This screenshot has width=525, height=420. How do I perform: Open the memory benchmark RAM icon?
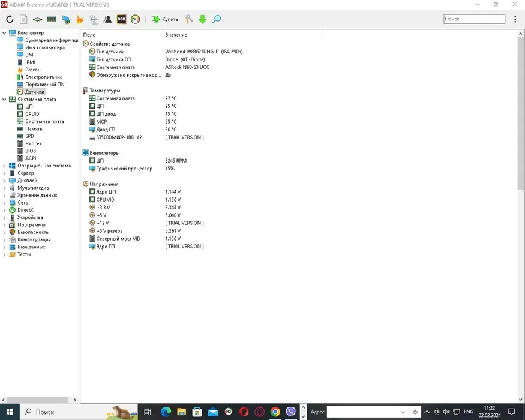52,19
